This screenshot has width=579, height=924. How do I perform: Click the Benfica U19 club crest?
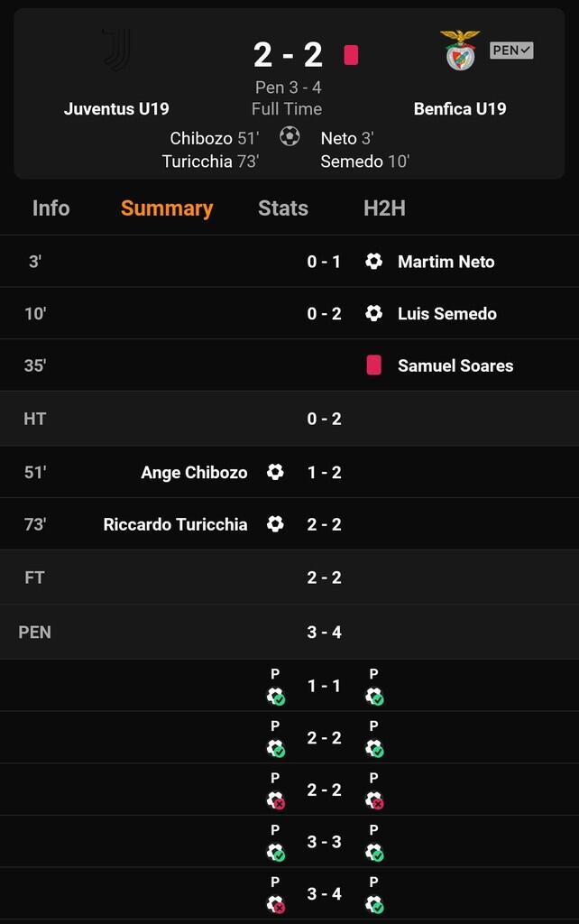pos(461,50)
